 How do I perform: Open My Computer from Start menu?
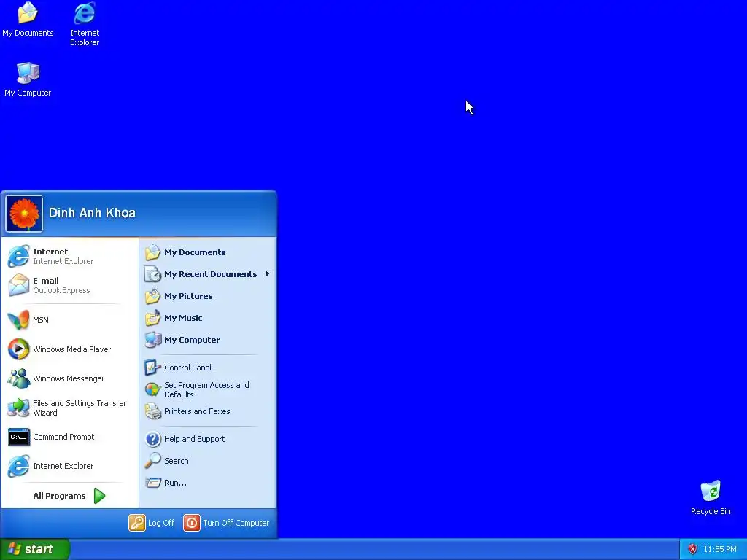[208, 340]
